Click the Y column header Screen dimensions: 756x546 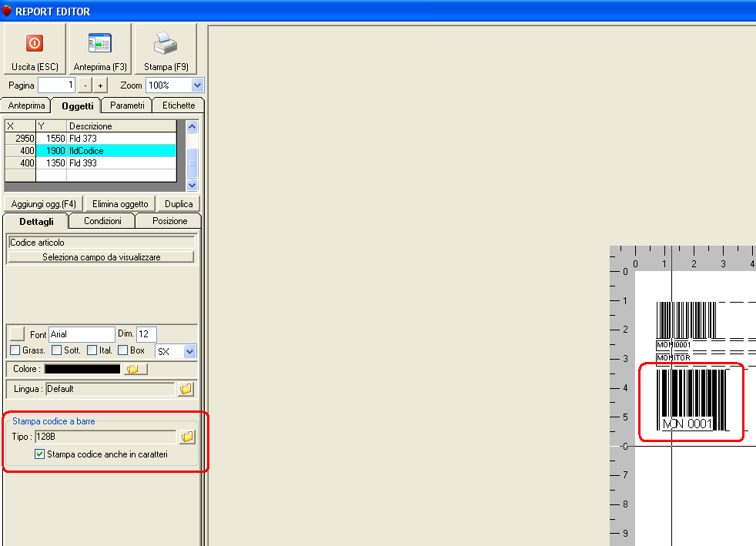(51, 126)
